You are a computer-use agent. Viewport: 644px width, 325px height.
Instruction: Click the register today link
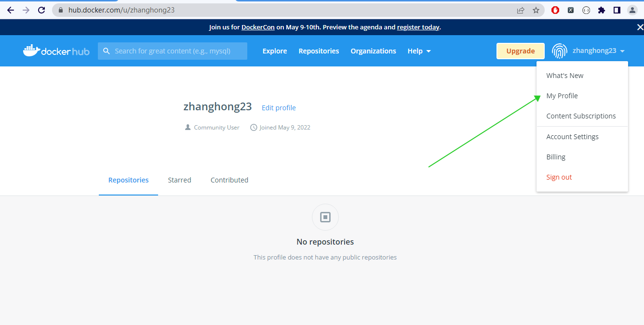(418, 27)
